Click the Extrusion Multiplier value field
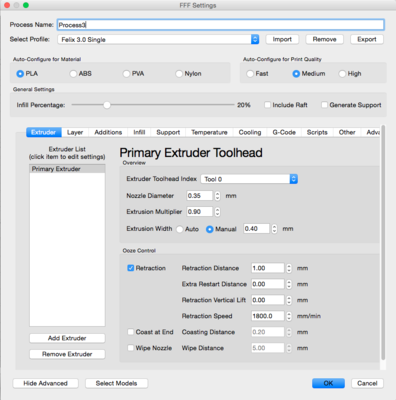This screenshot has width=396, height=400. tap(199, 212)
